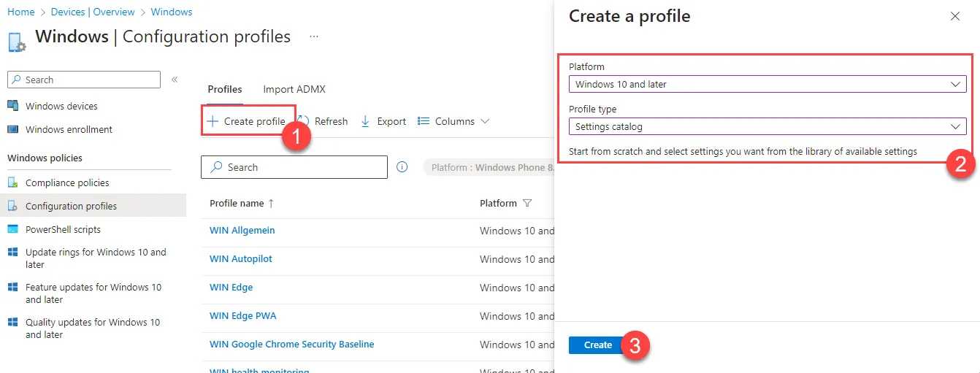The width and height of the screenshot is (980, 373).
Task: Click the Create profile button
Action: tap(247, 121)
